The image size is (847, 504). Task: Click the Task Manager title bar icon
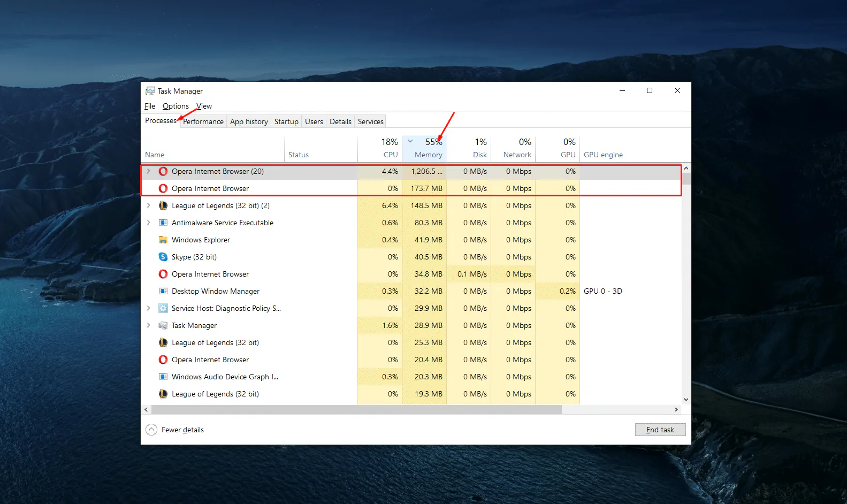(150, 91)
